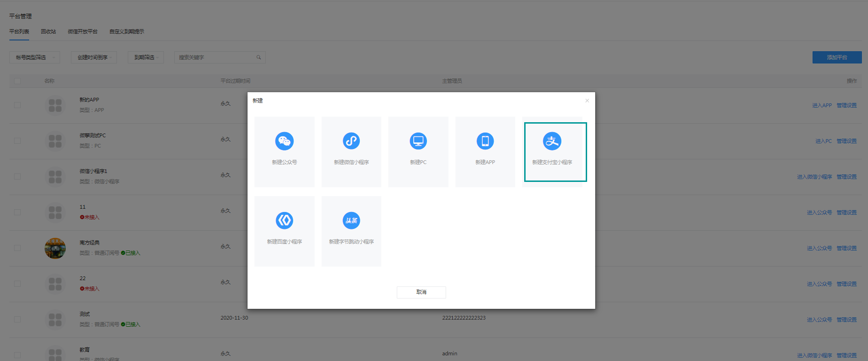Open the 帐号类型筛选 dropdown
The width and height of the screenshot is (868, 361).
tap(35, 57)
